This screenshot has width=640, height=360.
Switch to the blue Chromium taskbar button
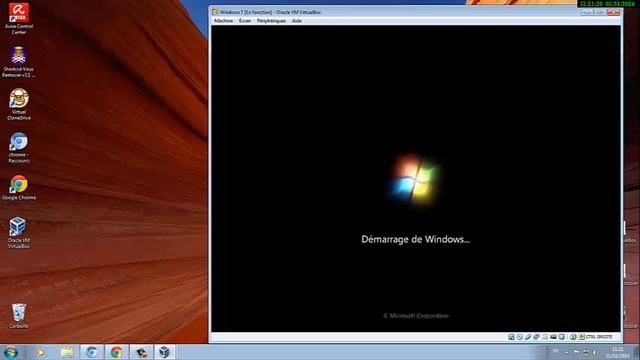click(x=92, y=352)
